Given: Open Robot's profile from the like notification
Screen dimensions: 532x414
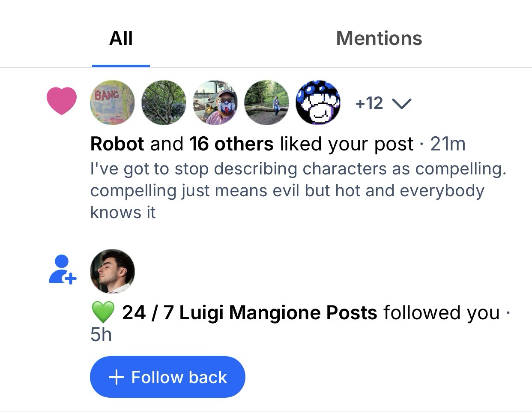Looking at the screenshot, I should (x=117, y=144).
